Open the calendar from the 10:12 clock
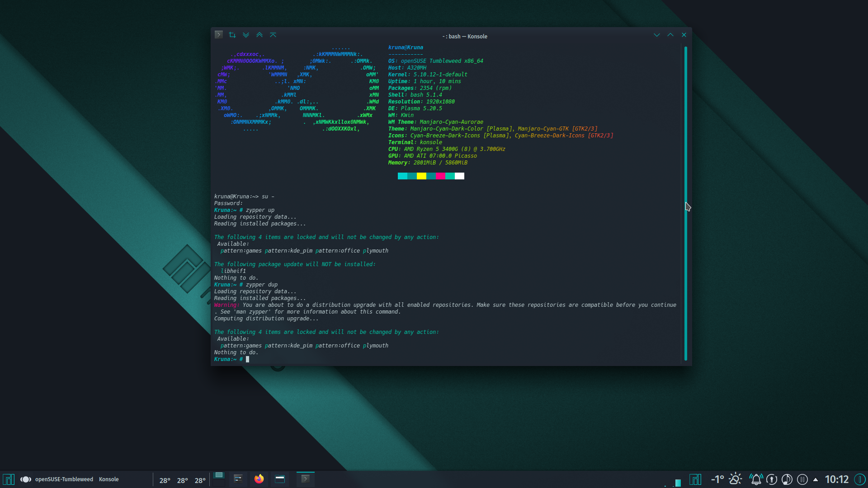Image resolution: width=868 pixels, height=488 pixels. 837,479
